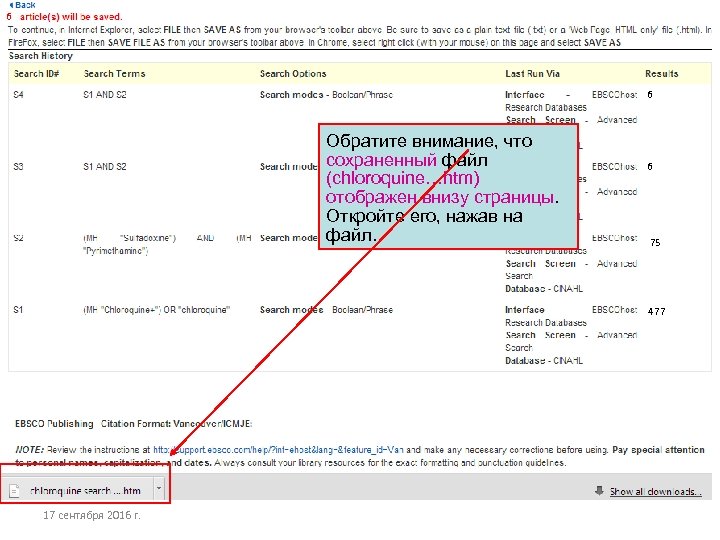Click Database - CINAHL in row S2

click(x=544, y=288)
